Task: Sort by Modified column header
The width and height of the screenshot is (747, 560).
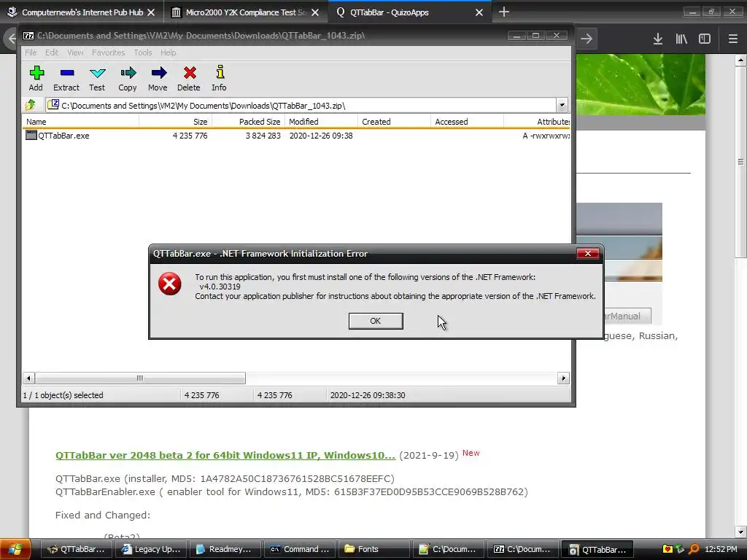Action: [321, 122]
